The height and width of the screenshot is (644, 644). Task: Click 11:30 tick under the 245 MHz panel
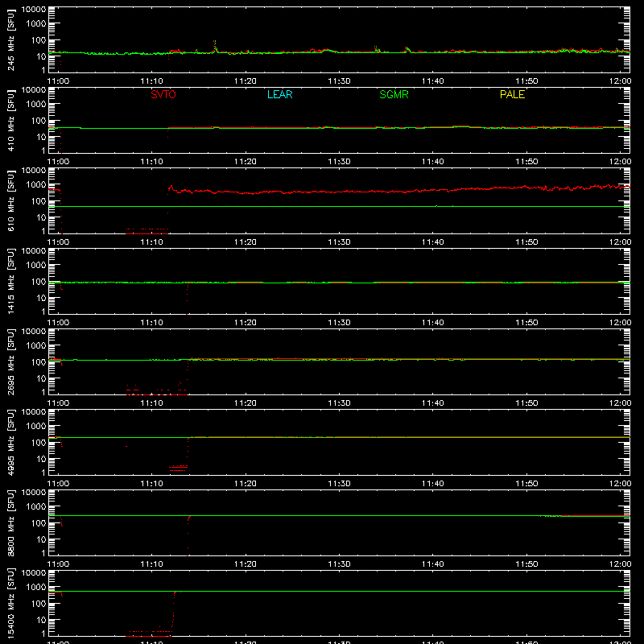tap(339, 81)
